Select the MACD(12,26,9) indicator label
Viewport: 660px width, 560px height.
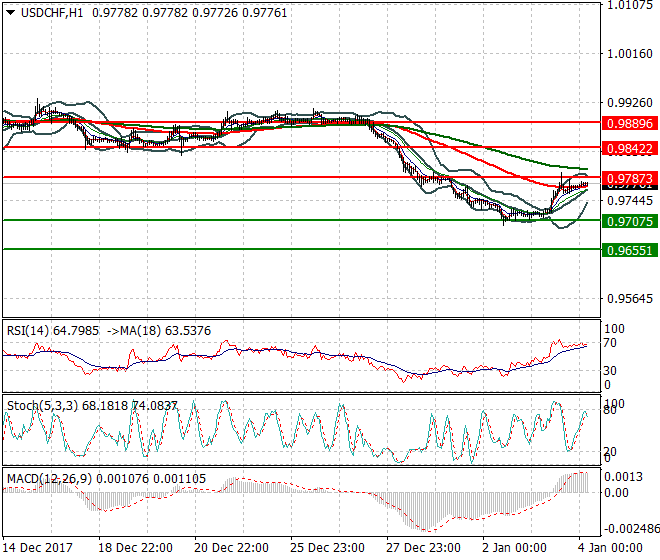(x=49, y=479)
